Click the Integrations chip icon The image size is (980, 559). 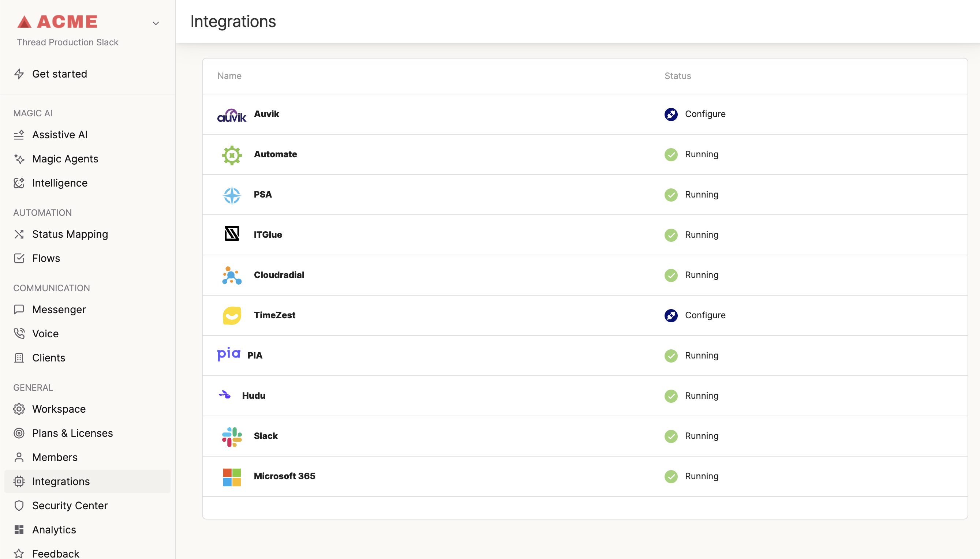pos(19,481)
